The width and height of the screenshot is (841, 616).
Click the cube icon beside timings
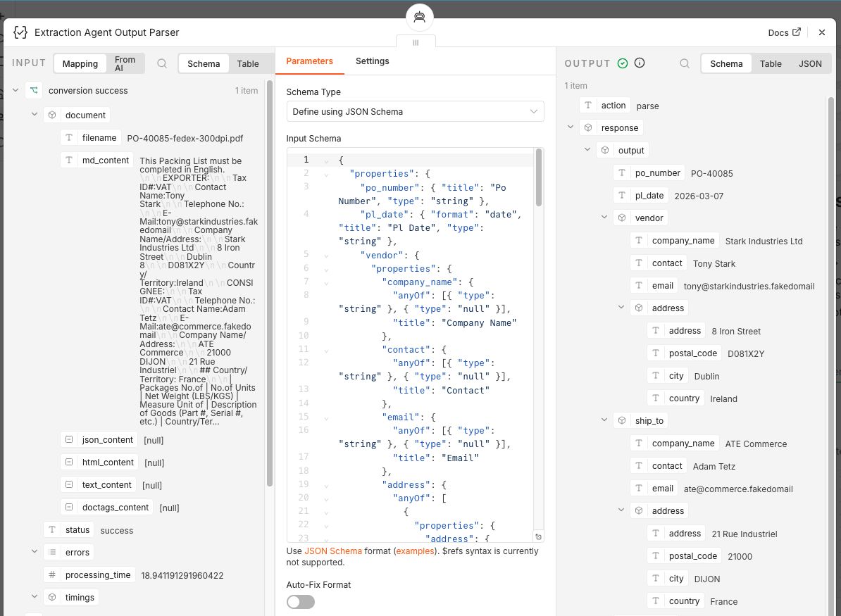[52, 597]
